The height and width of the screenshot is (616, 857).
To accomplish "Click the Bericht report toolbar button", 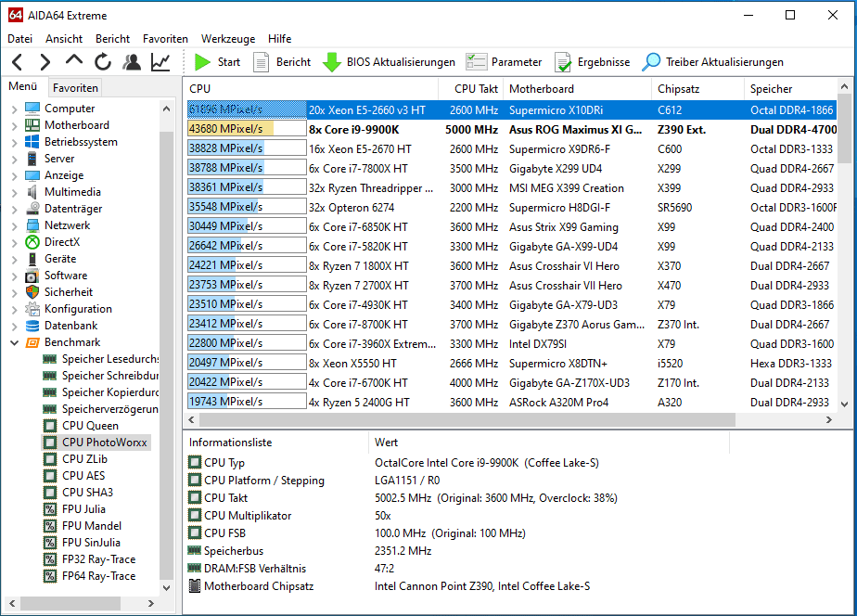I will click(282, 62).
